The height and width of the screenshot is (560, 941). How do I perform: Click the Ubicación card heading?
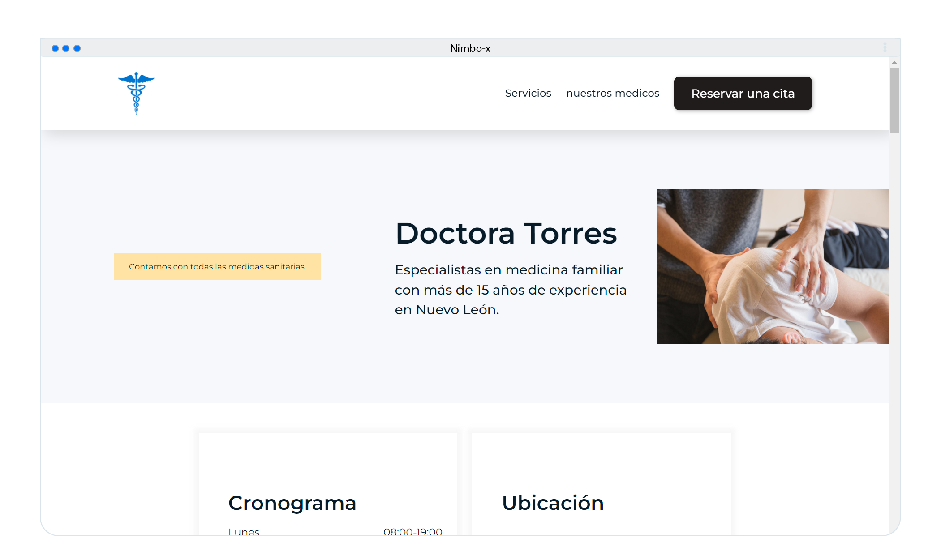[x=553, y=503]
